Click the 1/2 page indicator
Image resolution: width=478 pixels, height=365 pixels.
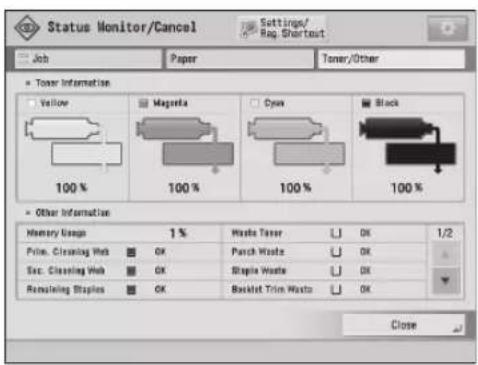coord(445,233)
